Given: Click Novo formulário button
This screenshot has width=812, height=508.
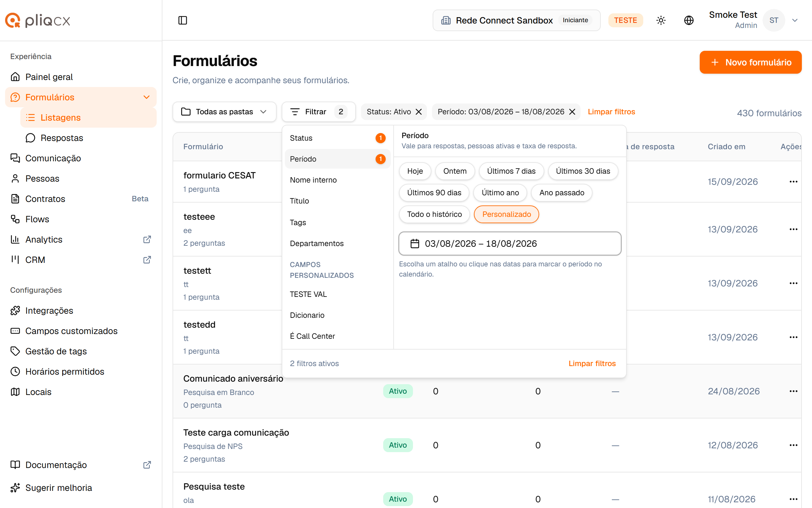Looking at the screenshot, I should pos(750,62).
